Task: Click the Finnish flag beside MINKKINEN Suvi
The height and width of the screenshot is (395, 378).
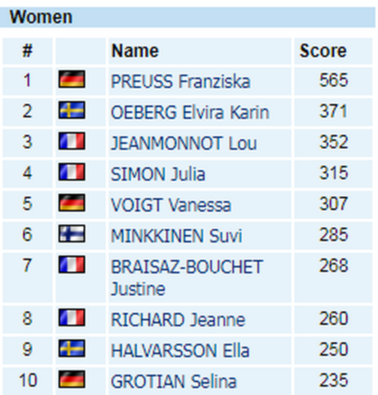Action: [72, 234]
